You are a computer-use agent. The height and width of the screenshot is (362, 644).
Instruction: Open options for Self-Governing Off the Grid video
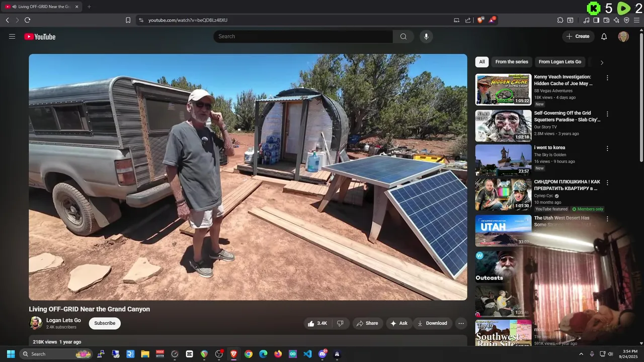point(607,114)
